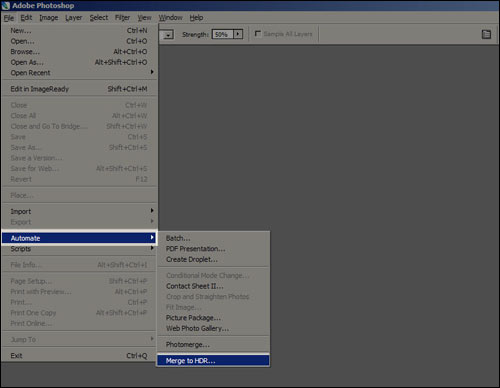Expand the Import submenu

pyautogui.click(x=80, y=211)
